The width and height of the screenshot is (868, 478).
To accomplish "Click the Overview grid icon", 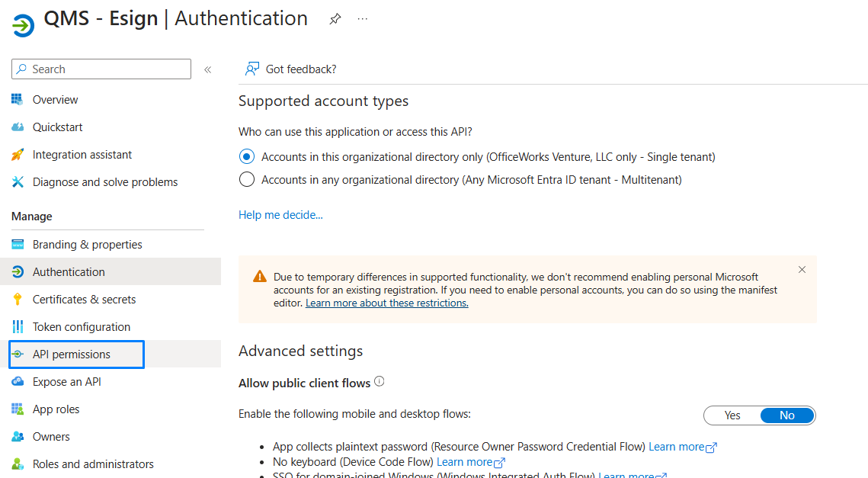I will [18, 100].
